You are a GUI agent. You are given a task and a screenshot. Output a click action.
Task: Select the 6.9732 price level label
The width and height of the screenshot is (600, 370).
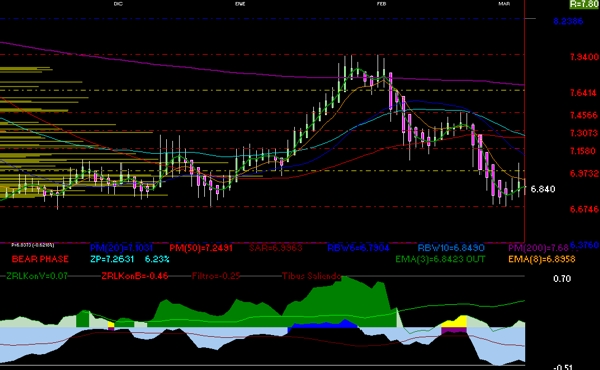[584, 173]
